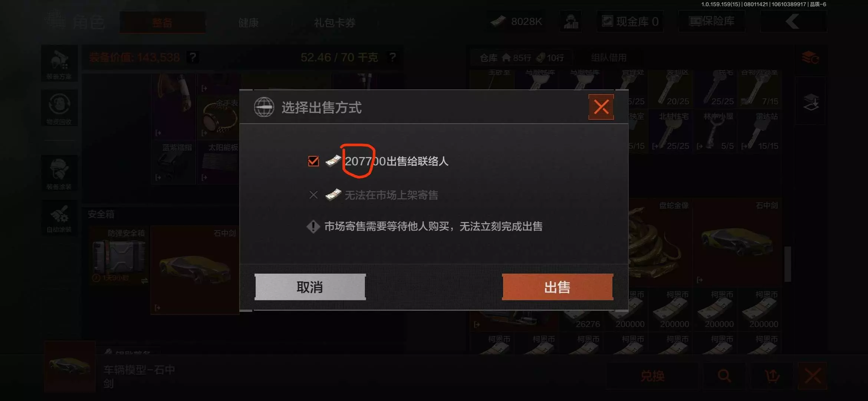The height and width of the screenshot is (401, 868).
Task: Select the 组队借用 warehouse tab
Action: tap(609, 58)
